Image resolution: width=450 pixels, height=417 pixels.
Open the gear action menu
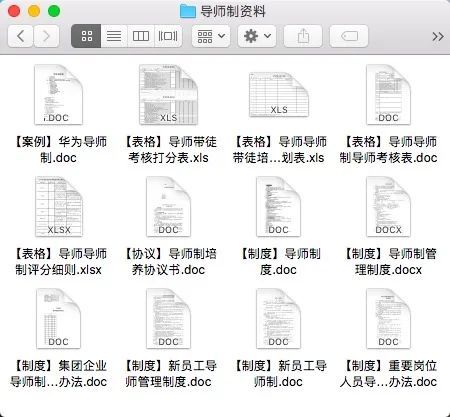tap(257, 36)
